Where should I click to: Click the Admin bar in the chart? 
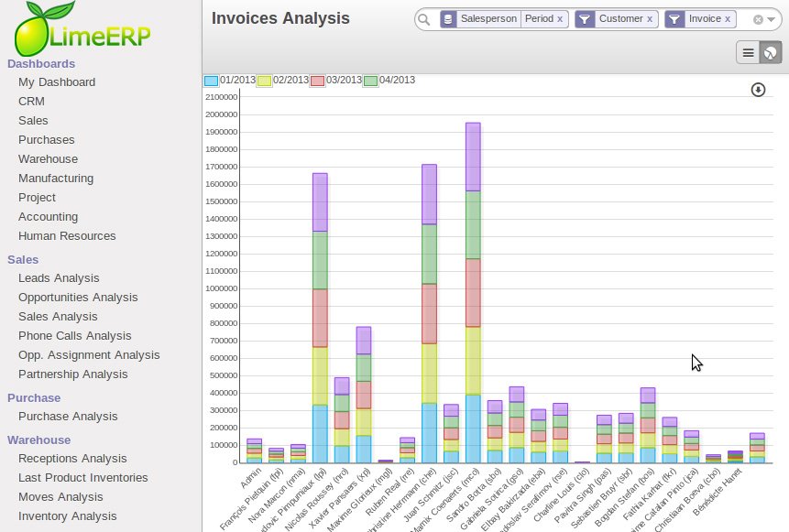tap(254, 451)
